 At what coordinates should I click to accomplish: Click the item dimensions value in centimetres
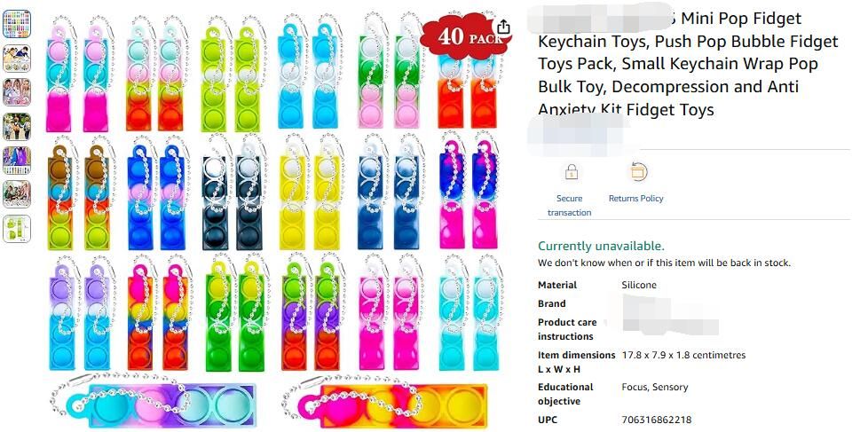(x=683, y=355)
